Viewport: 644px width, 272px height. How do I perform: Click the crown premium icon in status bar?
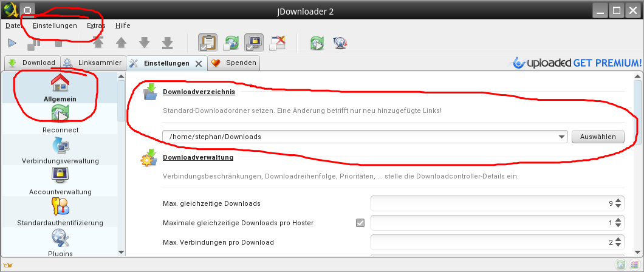pos(7,265)
